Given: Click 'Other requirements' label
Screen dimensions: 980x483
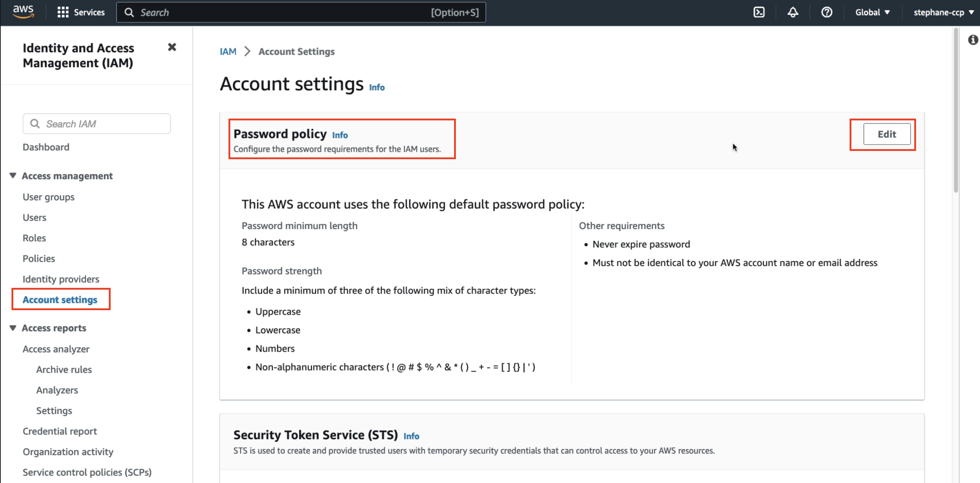Looking at the screenshot, I should coord(621,226).
